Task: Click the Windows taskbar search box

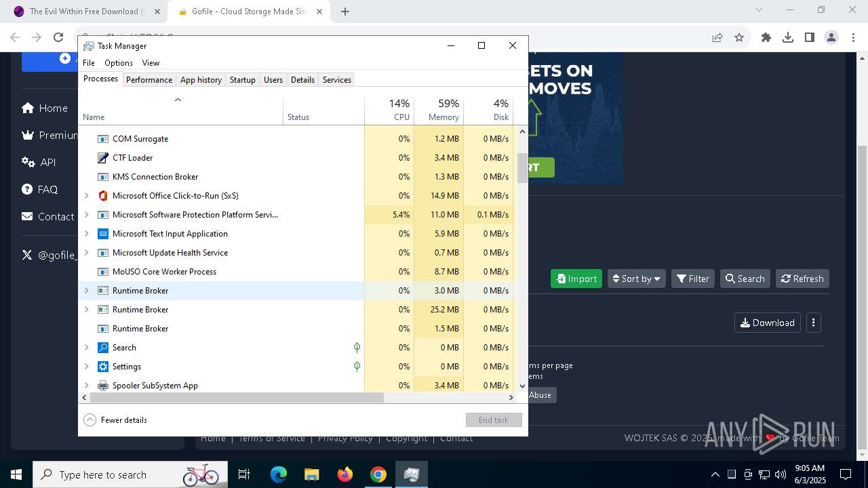Action: pyautogui.click(x=129, y=474)
